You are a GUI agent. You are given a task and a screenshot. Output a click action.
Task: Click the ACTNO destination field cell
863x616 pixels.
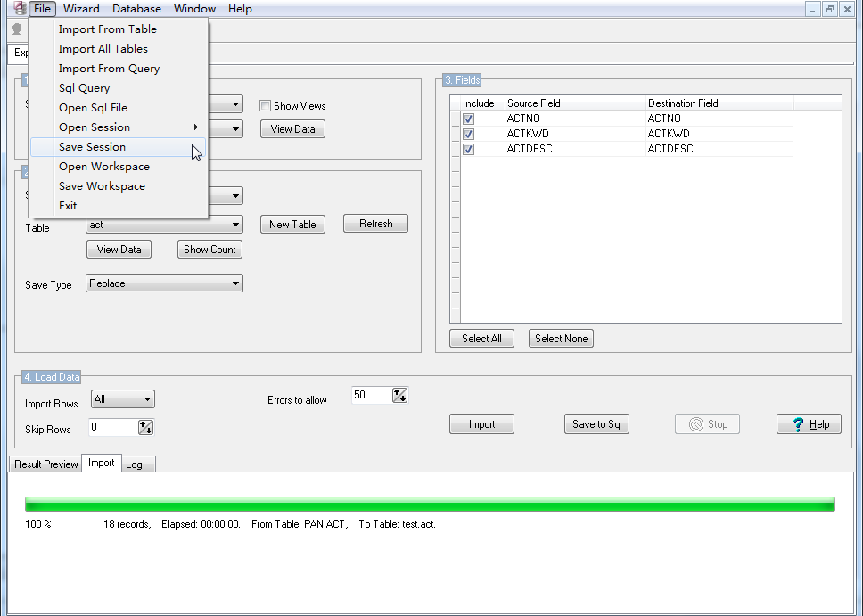pos(719,119)
